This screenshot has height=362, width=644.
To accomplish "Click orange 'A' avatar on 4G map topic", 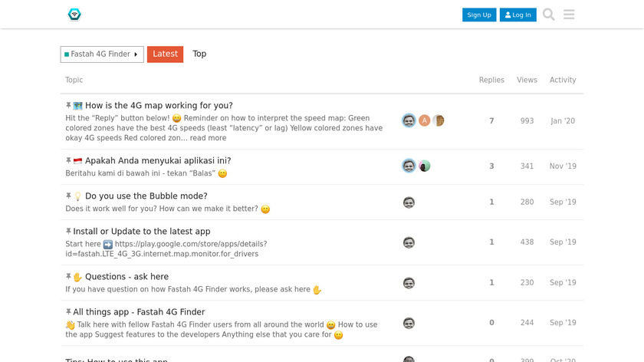I will pos(424,120).
